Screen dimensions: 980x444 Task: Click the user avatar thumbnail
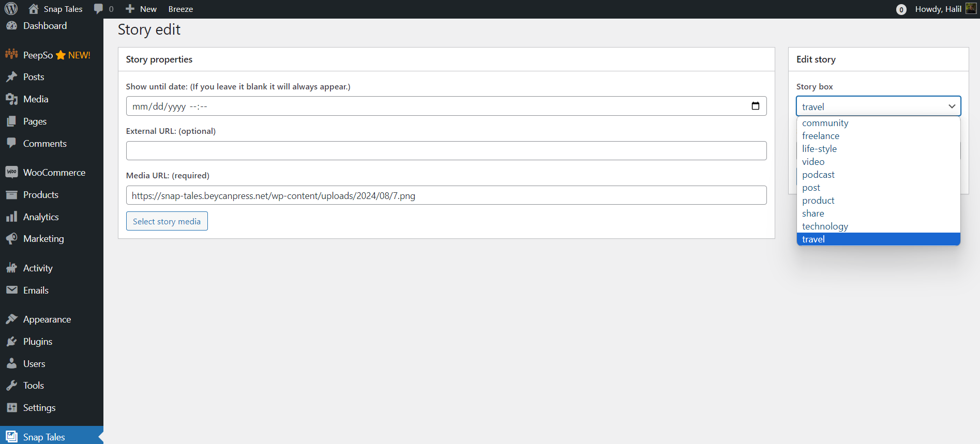tap(971, 8)
